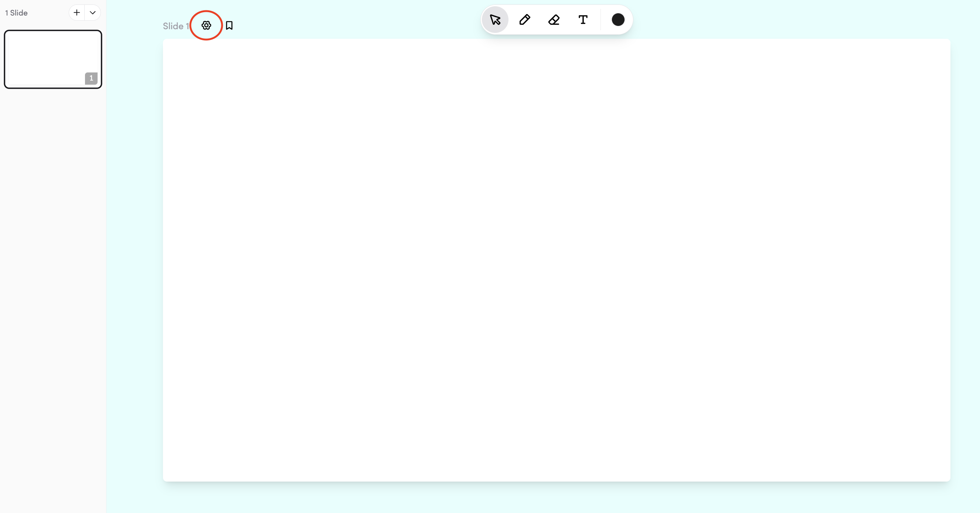The image size is (980, 513).
Task: Click the pencil icon in floating toolbar
Action: [525, 20]
